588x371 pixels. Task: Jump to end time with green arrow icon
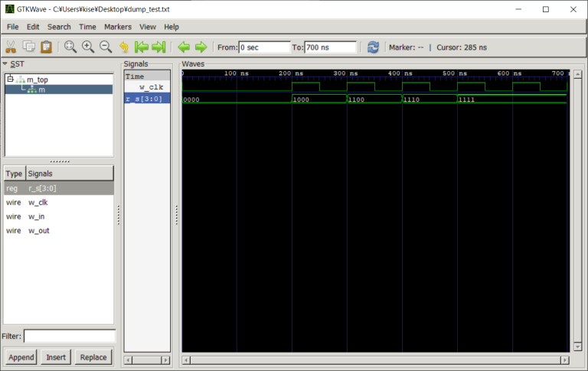tap(158, 47)
